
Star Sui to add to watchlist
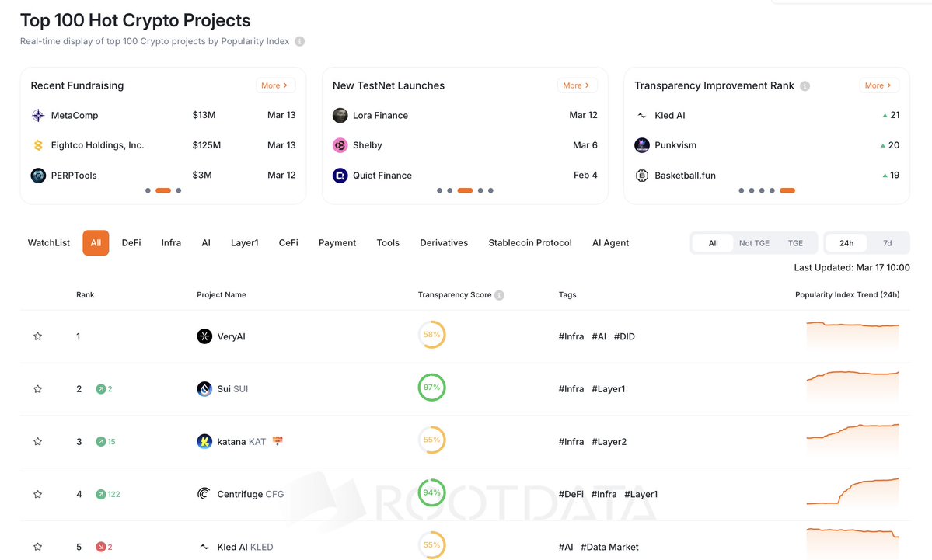pos(37,389)
